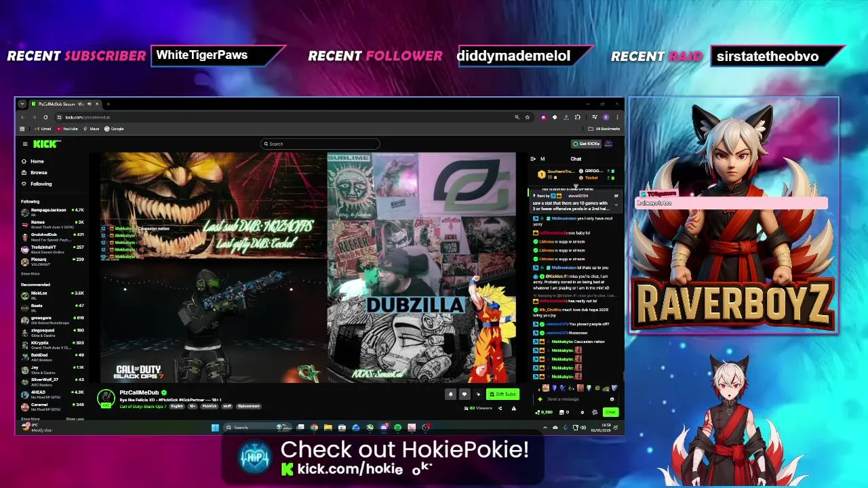868x488 pixels.
Task: Open the Maps bookmark
Action: tap(91, 129)
